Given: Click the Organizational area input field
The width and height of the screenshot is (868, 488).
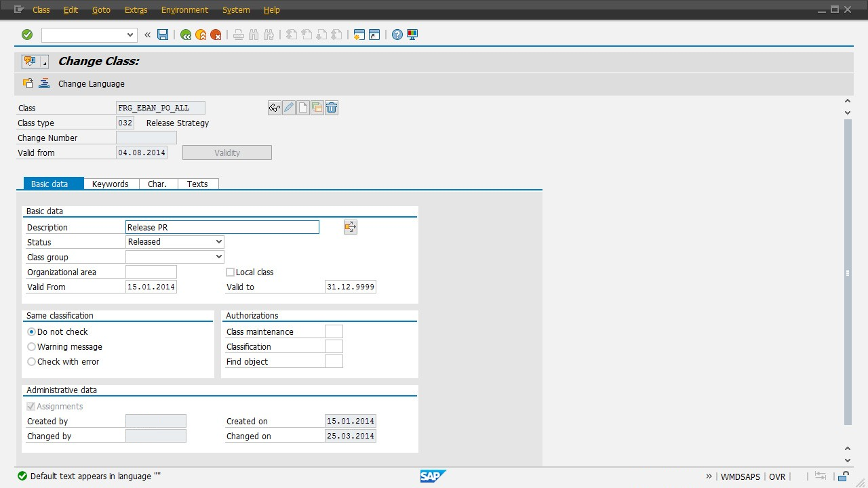Looking at the screenshot, I should (x=151, y=272).
